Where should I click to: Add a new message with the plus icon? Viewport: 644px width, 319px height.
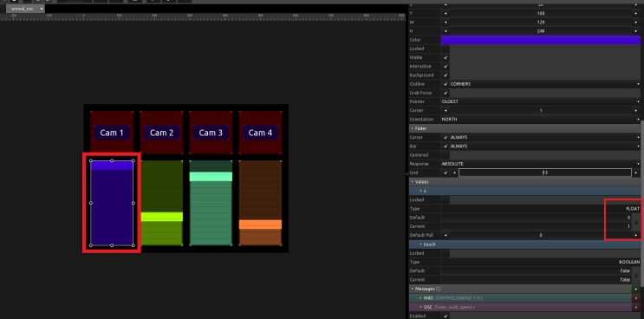pyautogui.click(x=636, y=289)
